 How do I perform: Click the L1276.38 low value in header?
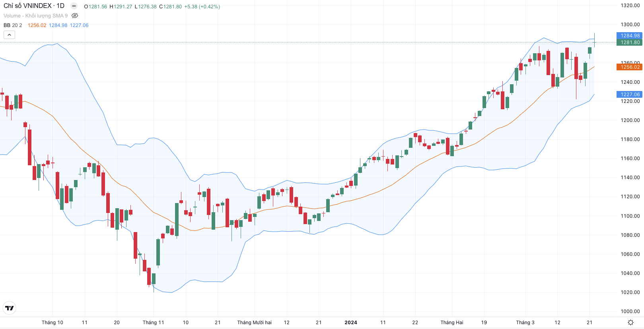(146, 6)
